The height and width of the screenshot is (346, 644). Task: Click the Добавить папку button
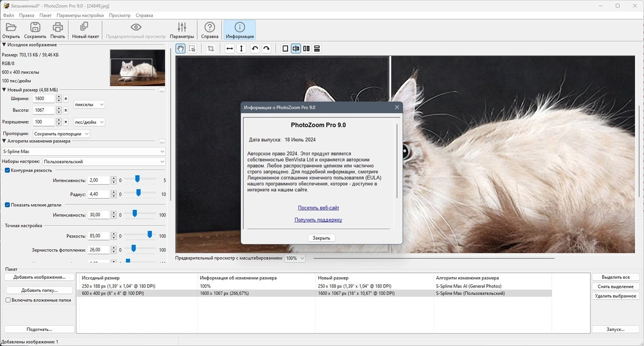(x=39, y=290)
